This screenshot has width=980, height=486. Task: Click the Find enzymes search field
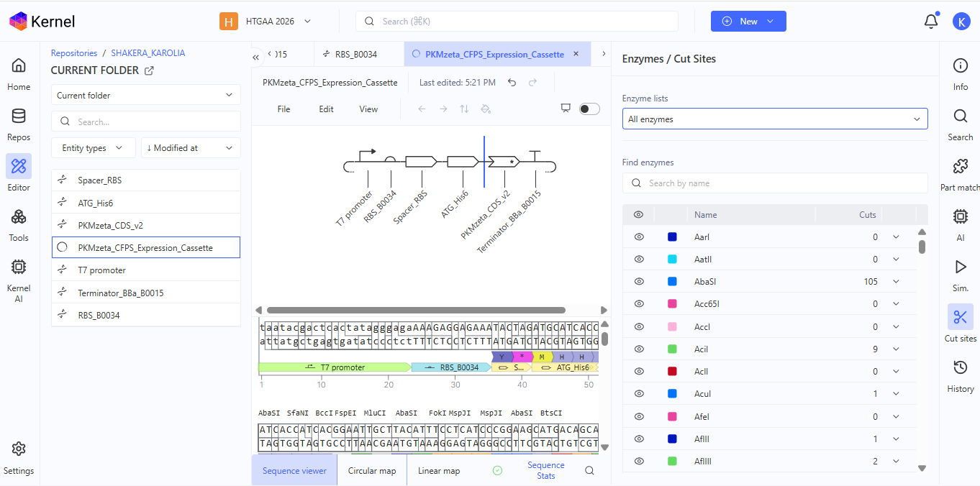tap(775, 183)
